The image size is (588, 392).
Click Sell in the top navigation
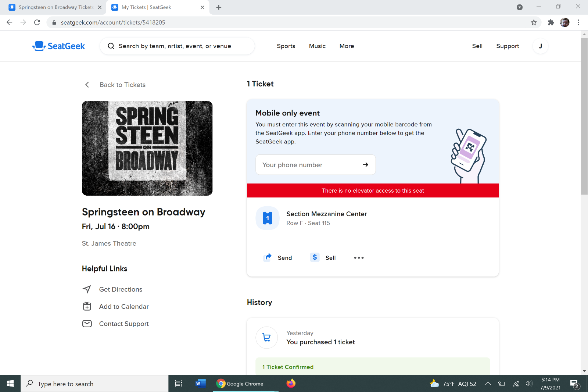pos(477,46)
